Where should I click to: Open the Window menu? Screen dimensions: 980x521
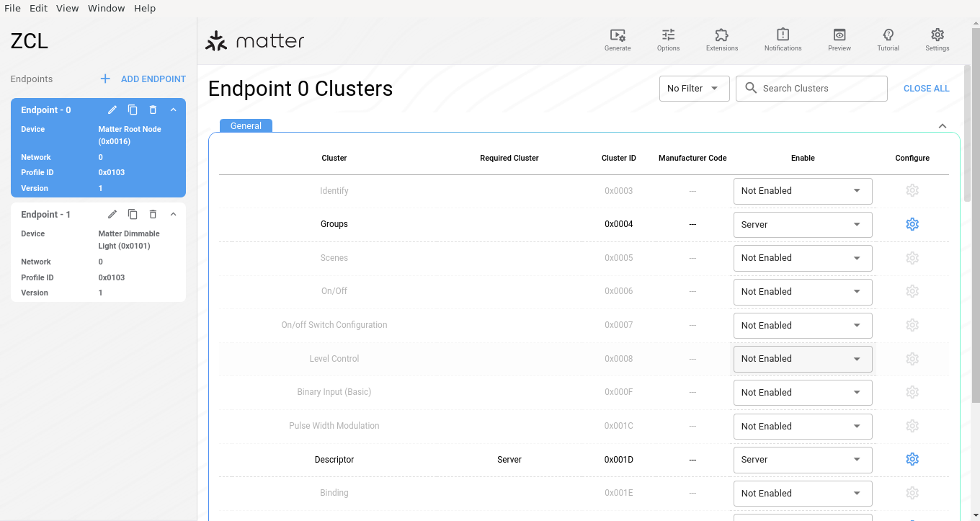[106, 9]
